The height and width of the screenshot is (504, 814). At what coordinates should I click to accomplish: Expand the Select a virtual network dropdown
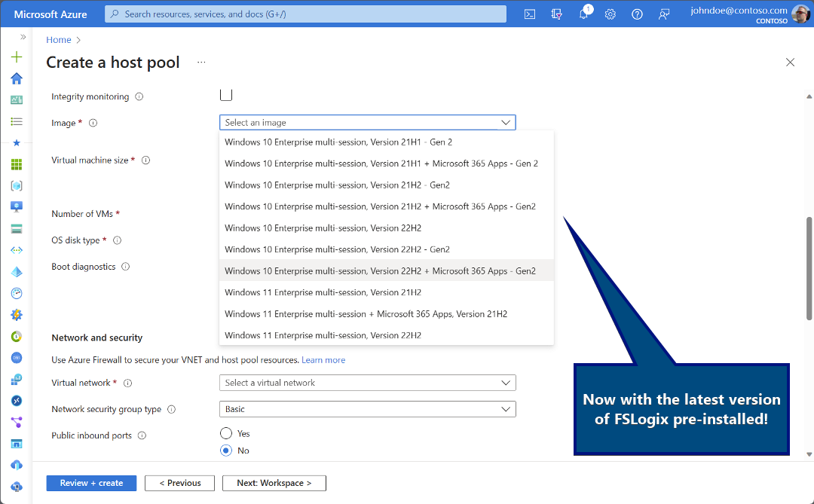368,383
